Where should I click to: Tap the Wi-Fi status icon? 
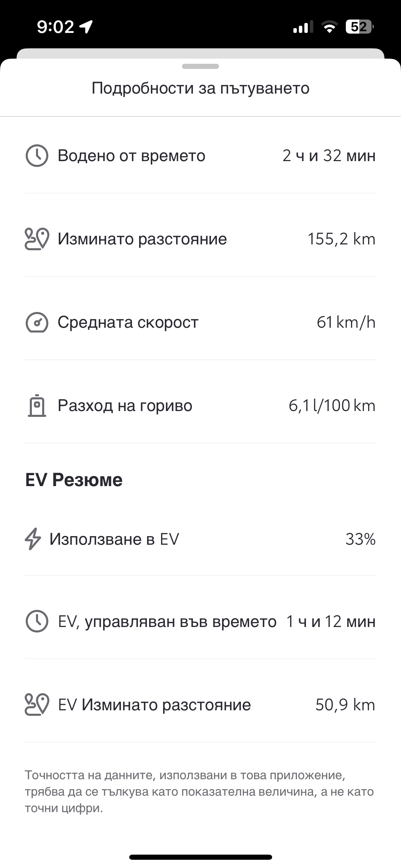[x=329, y=27]
